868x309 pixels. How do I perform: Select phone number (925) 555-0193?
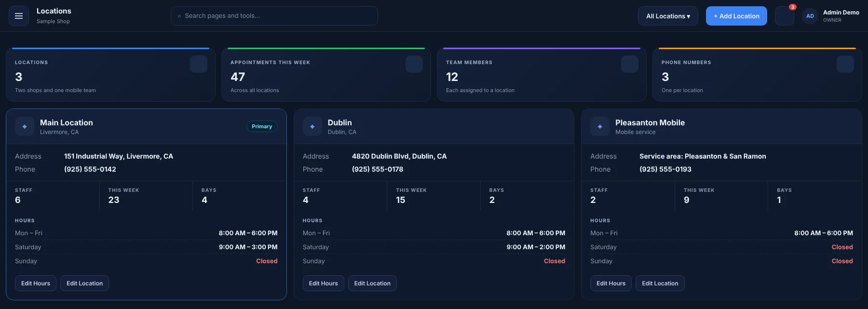[665, 169]
